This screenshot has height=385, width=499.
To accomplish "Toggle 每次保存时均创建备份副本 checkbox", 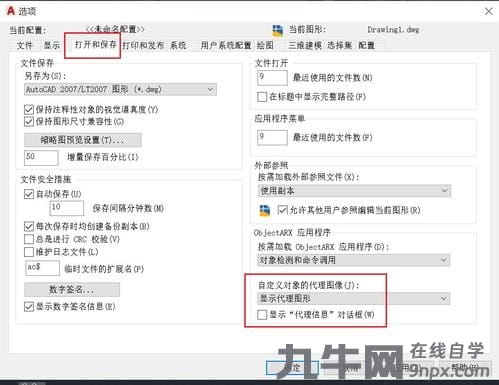I will coord(29,227).
